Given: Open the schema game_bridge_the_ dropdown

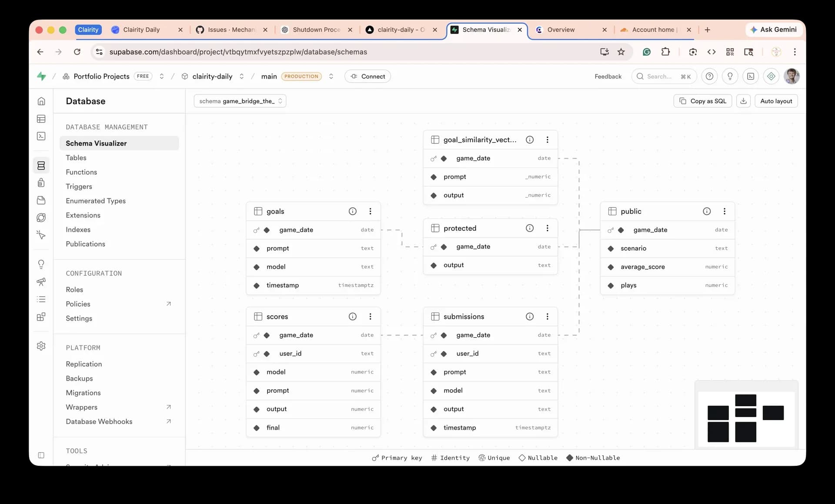Looking at the screenshot, I should tap(240, 101).
